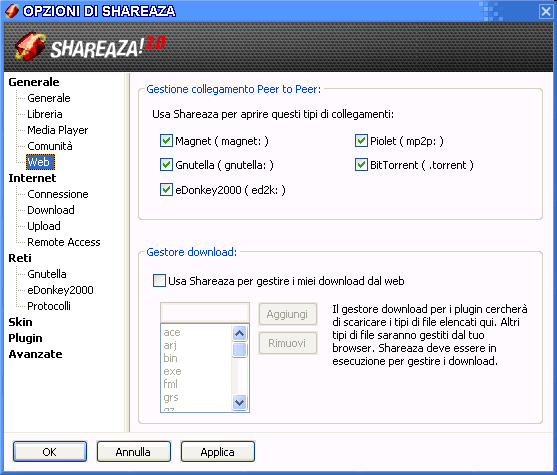Image resolution: width=557 pixels, height=475 pixels.
Task: Open the eDonkey2000 network settings in tree
Action: click(60, 290)
